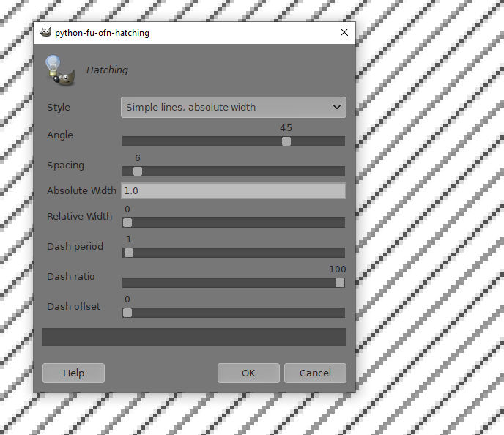The width and height of the screenshot is (504, 435).
Task: Click the "Dash offset" label
Action: (73, 307)
